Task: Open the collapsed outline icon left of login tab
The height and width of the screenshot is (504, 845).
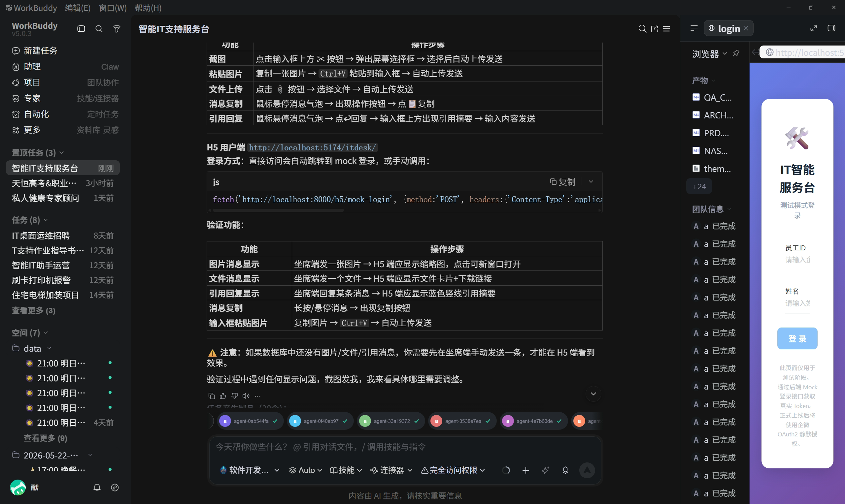Action: point(694,28)
